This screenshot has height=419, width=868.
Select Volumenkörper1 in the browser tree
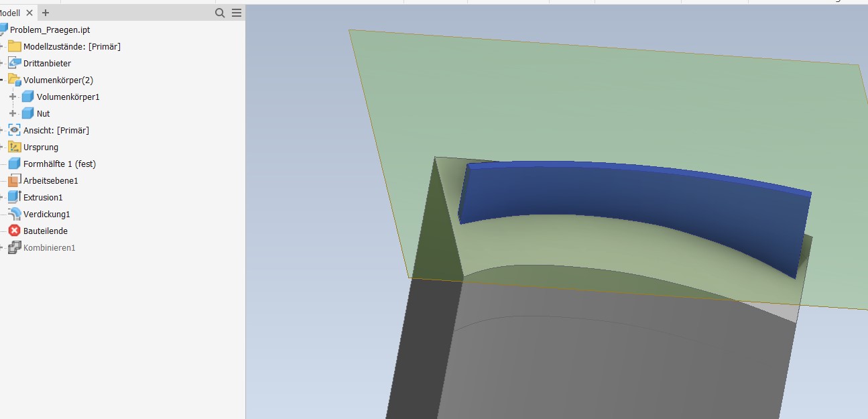68,97
